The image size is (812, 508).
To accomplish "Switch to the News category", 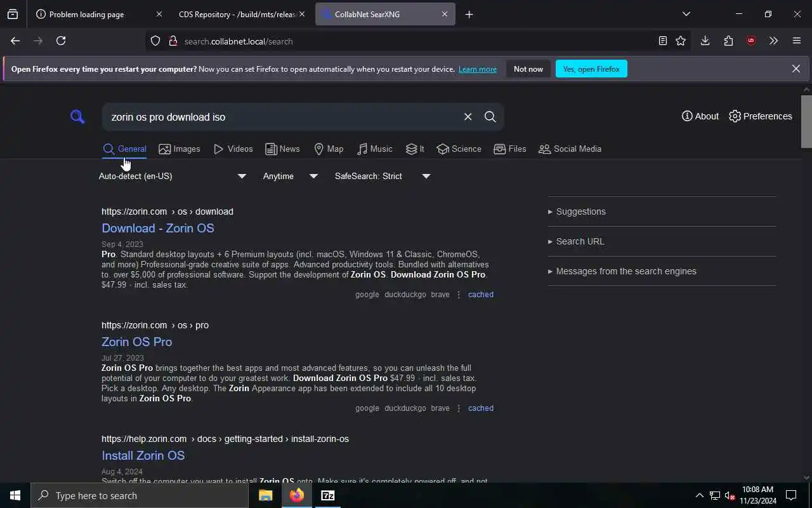I will pyautogui.click(x=282, y=149).
